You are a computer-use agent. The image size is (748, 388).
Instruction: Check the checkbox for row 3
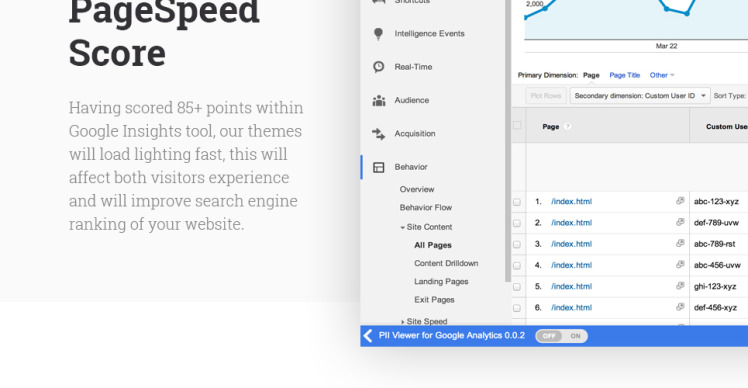(x=517, y=244)
